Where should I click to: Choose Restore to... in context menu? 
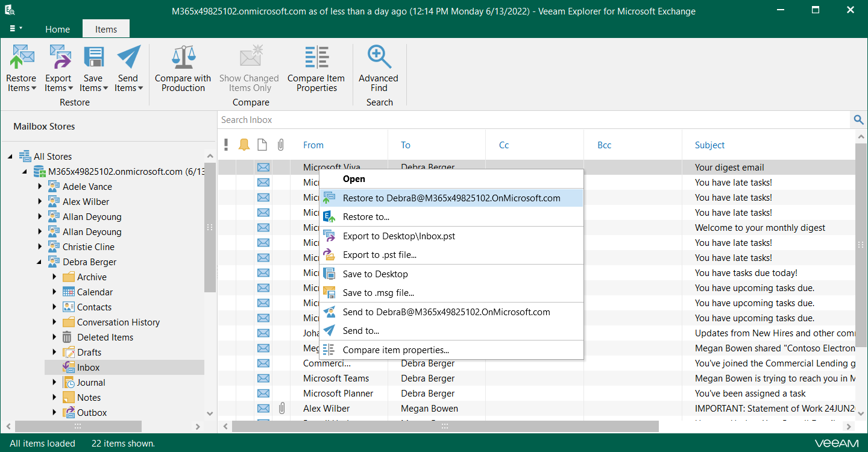[x=451, y=217]
